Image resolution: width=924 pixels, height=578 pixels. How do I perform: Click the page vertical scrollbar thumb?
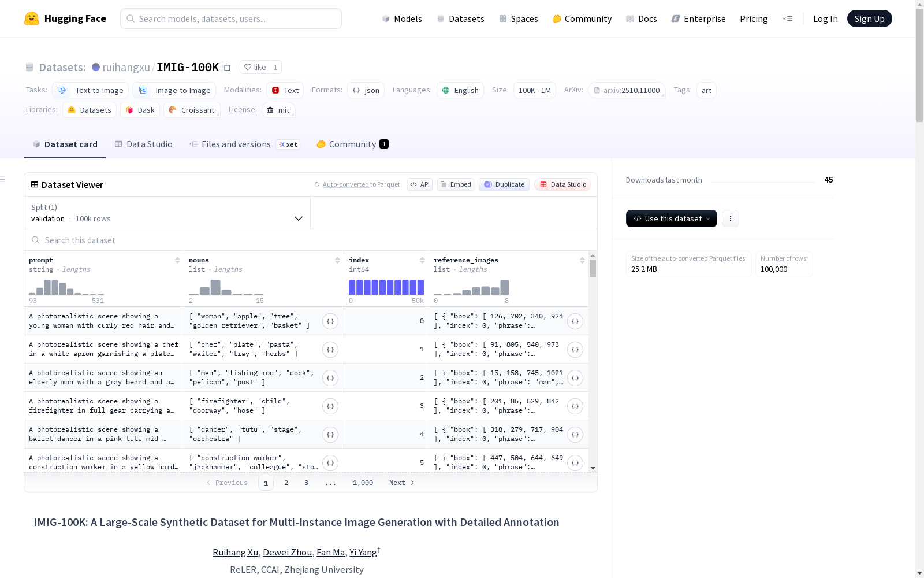click(919, 65)
